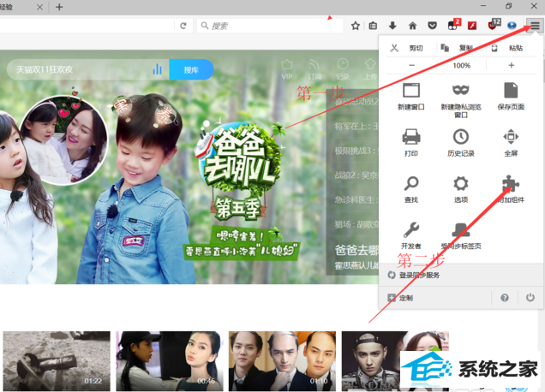The image size is (545, 392).
Task: Click the 搜库 search button
Action: point(191,70)
